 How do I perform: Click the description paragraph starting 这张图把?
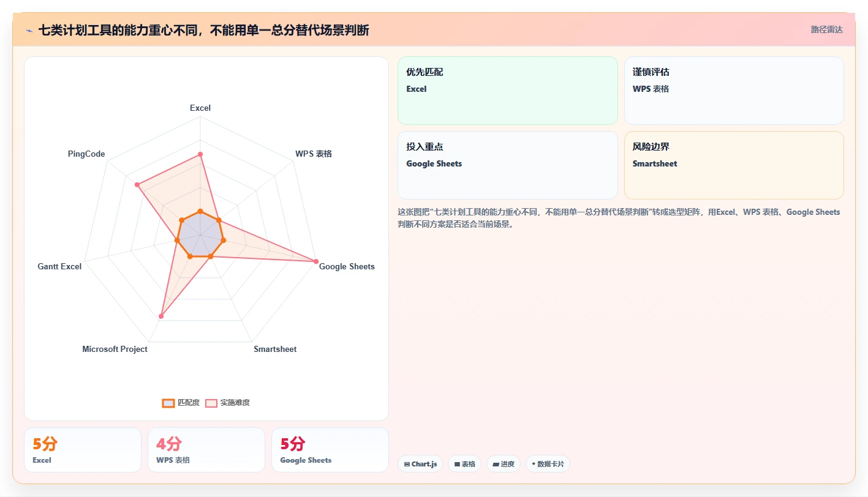pyautogui.click(x=619, y=218)
